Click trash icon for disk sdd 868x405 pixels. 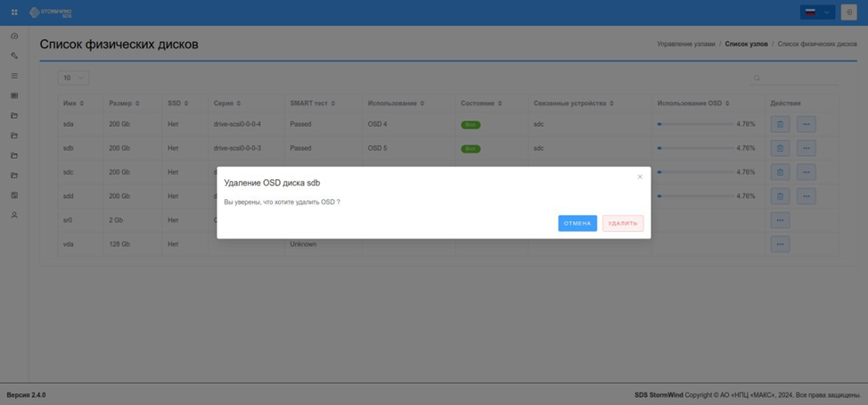tap(780, 195)
